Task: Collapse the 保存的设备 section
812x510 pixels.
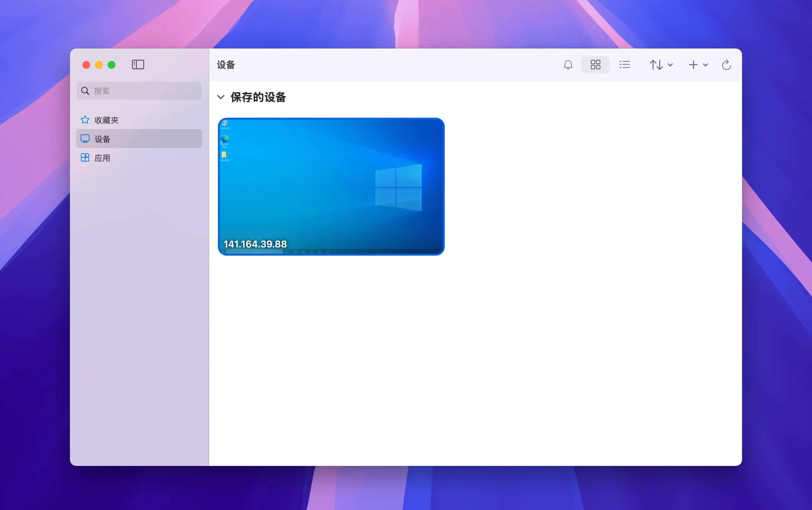Action: pyautogui.click(x=220, y=97)
